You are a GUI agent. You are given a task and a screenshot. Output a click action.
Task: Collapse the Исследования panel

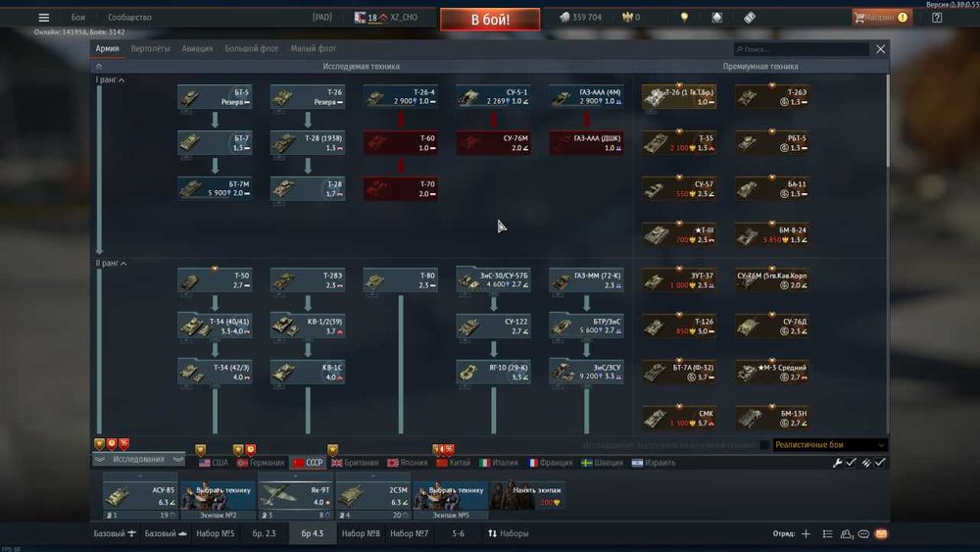tap(138, 460)
